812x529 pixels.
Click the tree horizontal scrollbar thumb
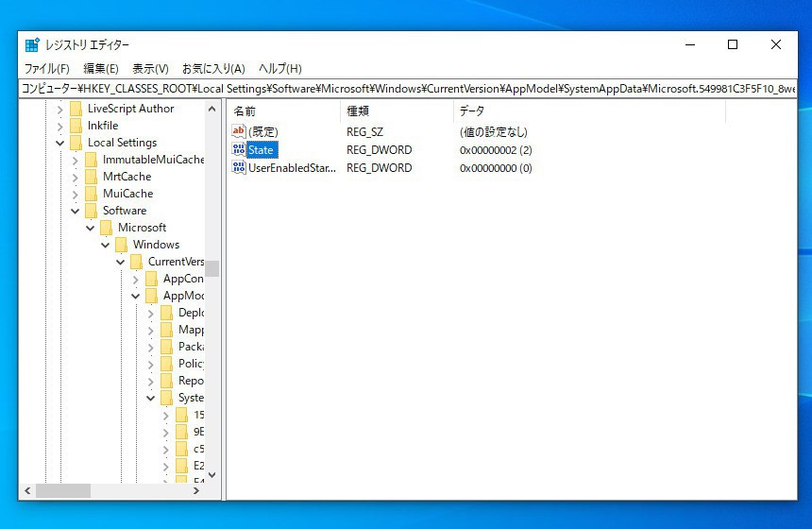click(x=63, y=490)
